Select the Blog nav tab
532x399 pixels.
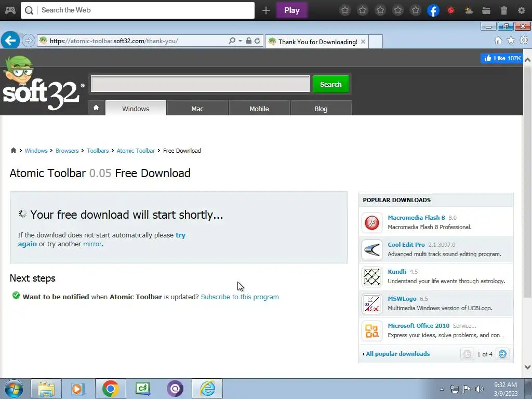point(321,109)
